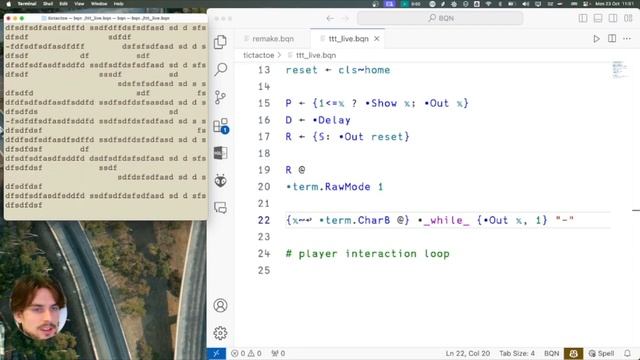Open the fifth activity bar panel icon
This screenshot has width=640, height=360.
coord(220,153)
